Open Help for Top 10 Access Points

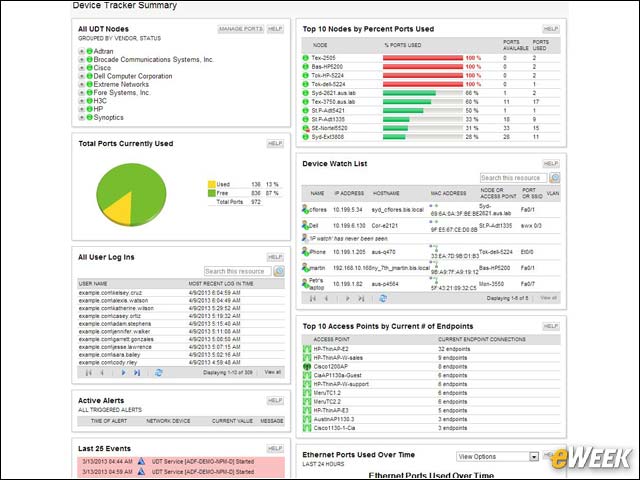551,326
